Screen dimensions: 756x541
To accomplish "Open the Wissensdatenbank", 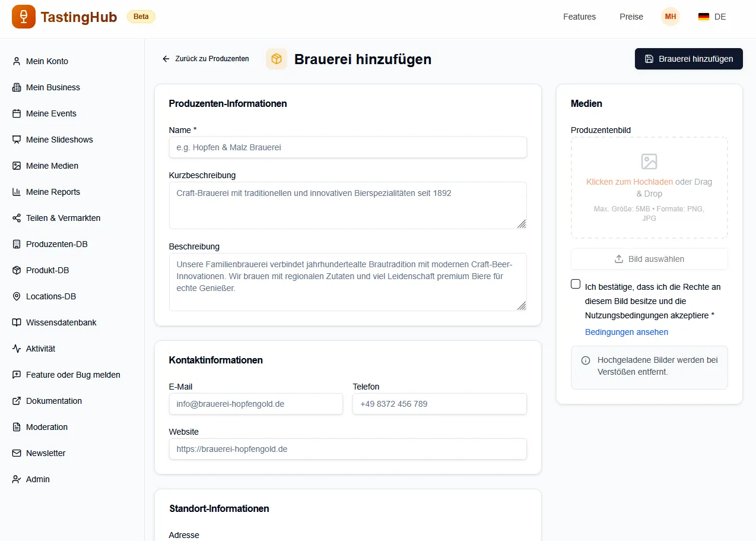I will (61, 322).
